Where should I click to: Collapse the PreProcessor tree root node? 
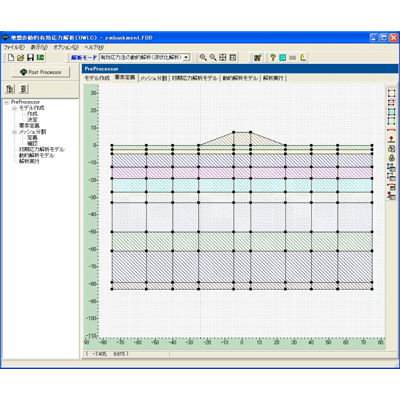click(x=6, y=102)
